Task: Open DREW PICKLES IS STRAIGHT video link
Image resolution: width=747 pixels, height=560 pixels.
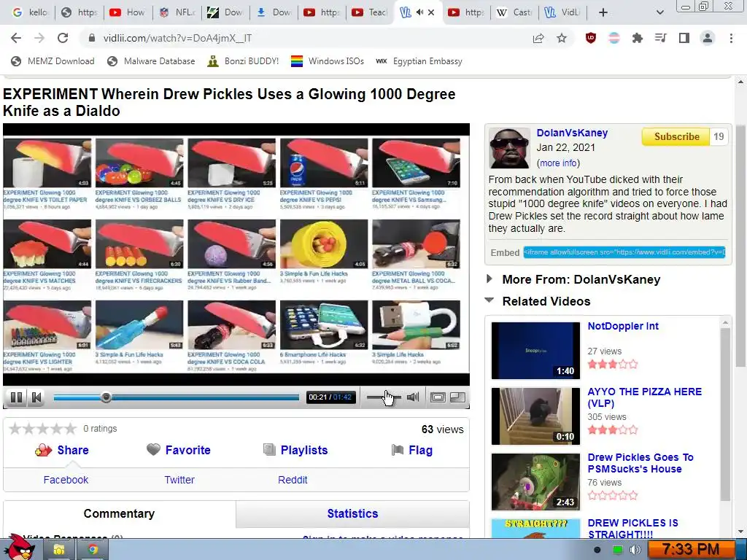Action: [x=632, y=529]
